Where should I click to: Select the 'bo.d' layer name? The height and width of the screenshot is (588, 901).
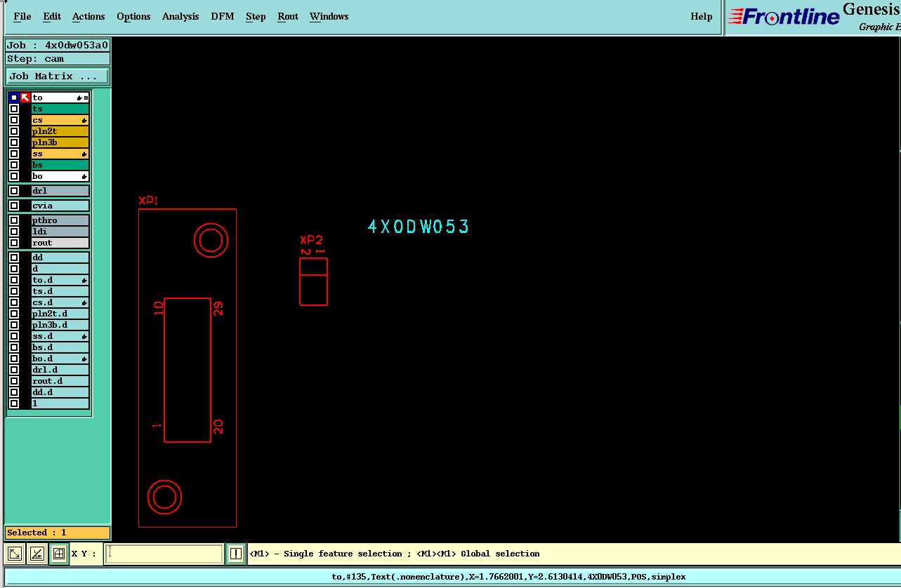(x=60, y=359)
